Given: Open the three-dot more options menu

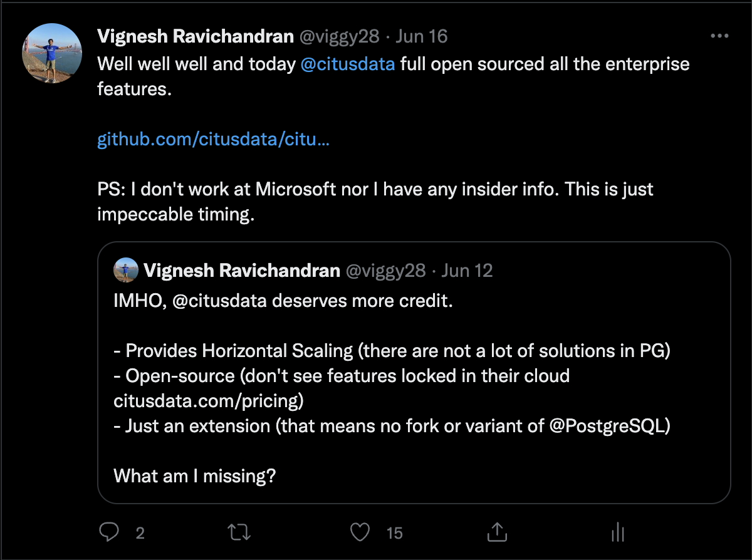Looking at the screenshot, I should (719, 36).
